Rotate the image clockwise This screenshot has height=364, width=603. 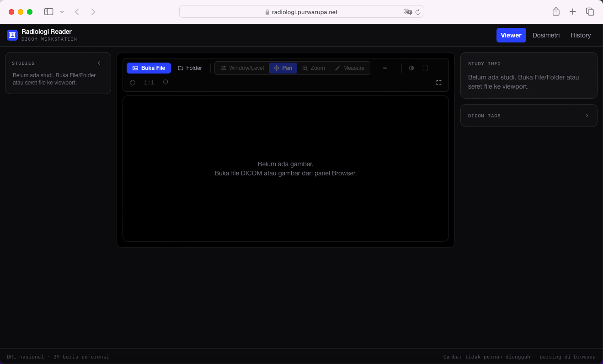click(165, 82)
